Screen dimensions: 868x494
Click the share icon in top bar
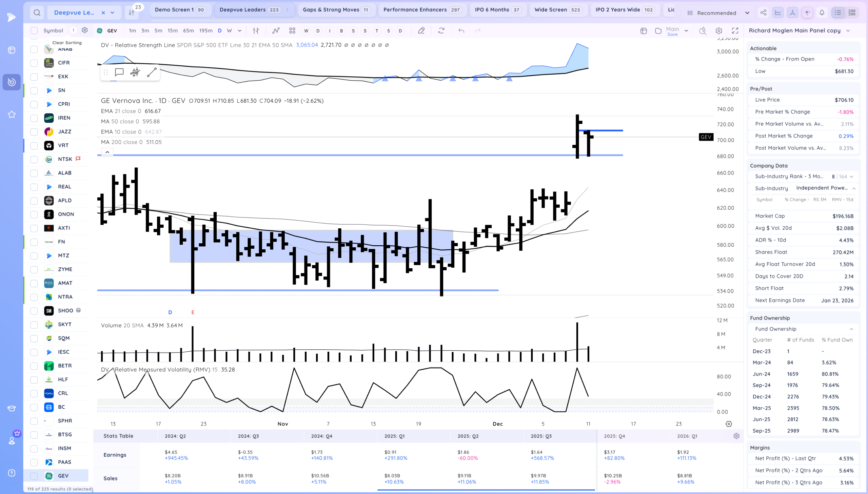click(x=763, y=13)
